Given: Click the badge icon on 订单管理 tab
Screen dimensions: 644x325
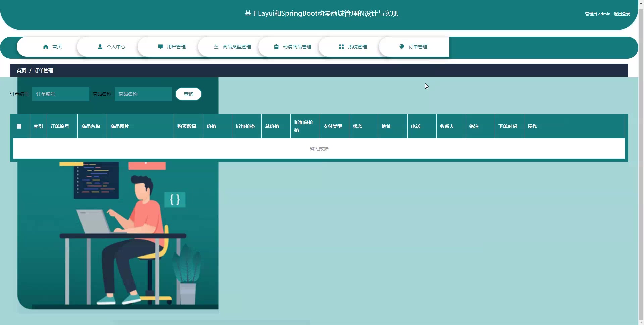Looking at the screenshot, I should point(401,47).
